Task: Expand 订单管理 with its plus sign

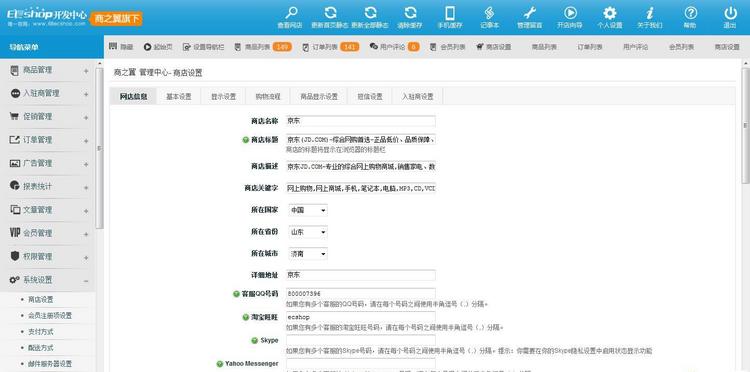Action: tap(86, 141)
